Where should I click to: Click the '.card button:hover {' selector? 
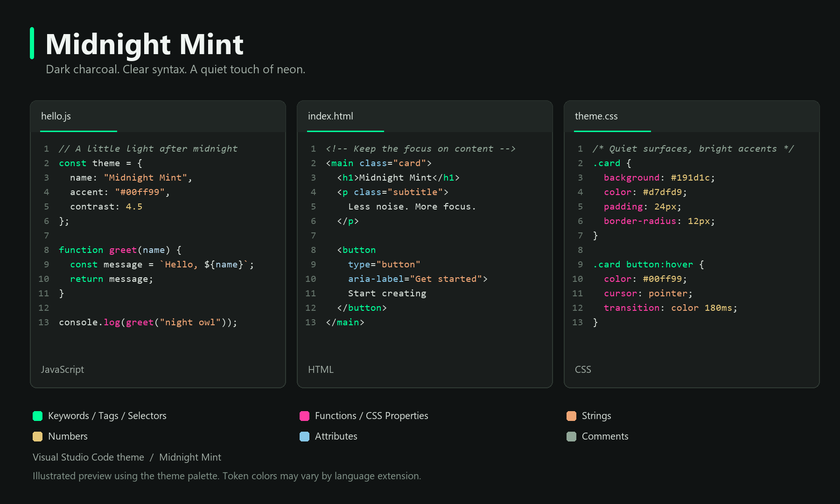(648, 265)
